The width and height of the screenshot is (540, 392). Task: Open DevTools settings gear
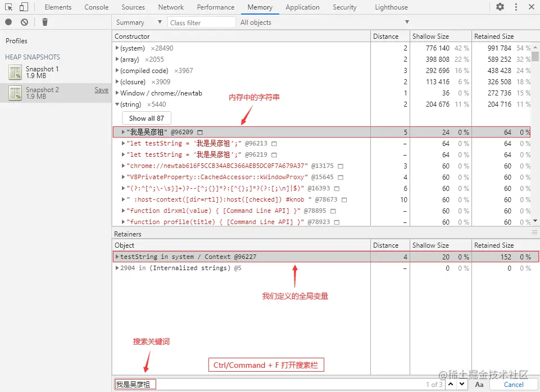(500, 7)
